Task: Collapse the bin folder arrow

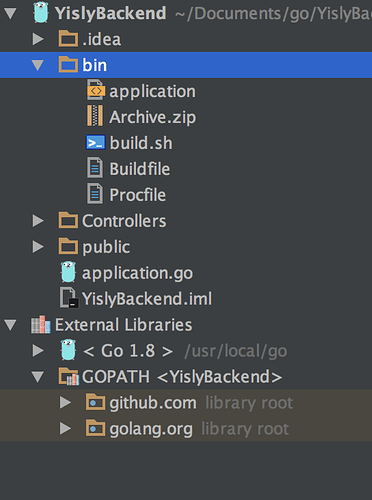Action: [x=38, y=65]
